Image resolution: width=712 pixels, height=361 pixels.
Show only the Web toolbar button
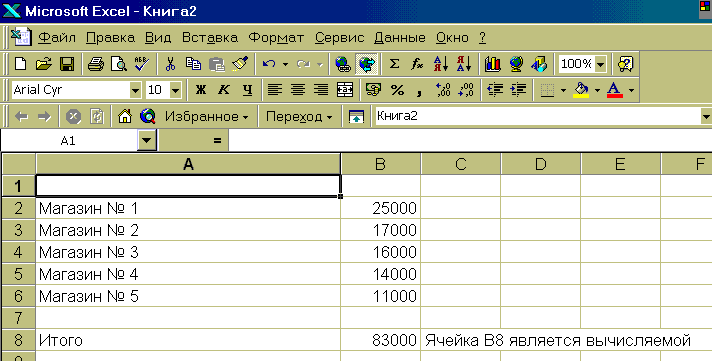pos(356,117)
